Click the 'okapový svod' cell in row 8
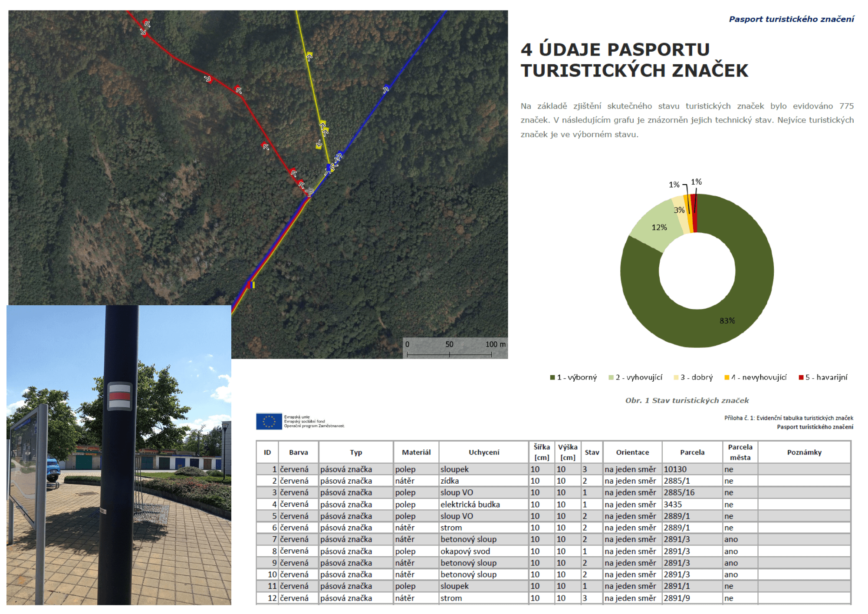 point(465,551)
